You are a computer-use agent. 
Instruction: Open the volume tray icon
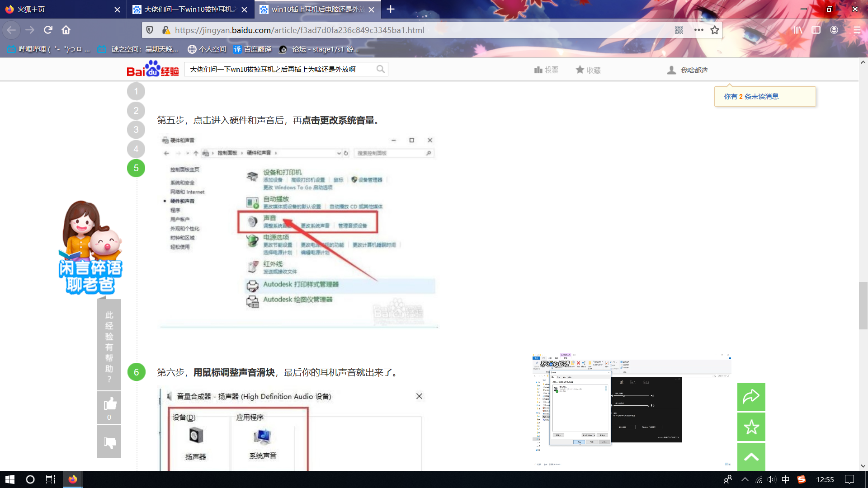(x=772, y=479)
